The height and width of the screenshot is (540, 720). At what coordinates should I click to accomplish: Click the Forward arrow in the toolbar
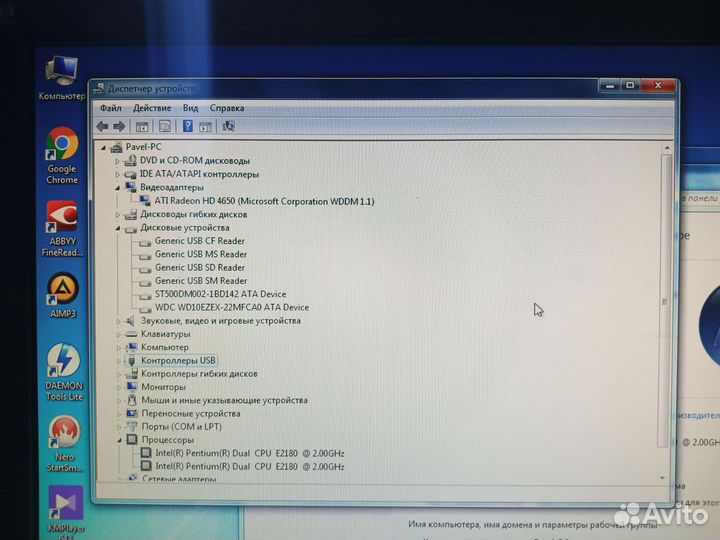(x=119, y=126)
